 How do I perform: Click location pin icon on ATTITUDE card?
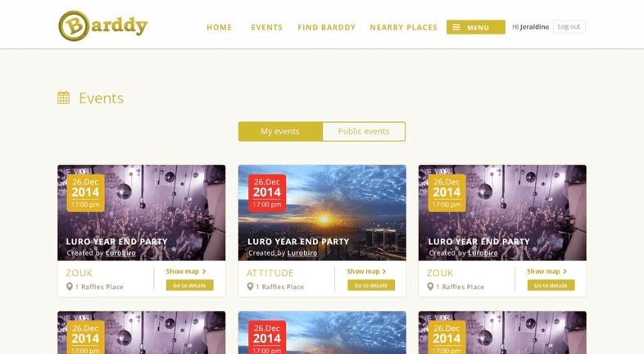tap(250, 286)
